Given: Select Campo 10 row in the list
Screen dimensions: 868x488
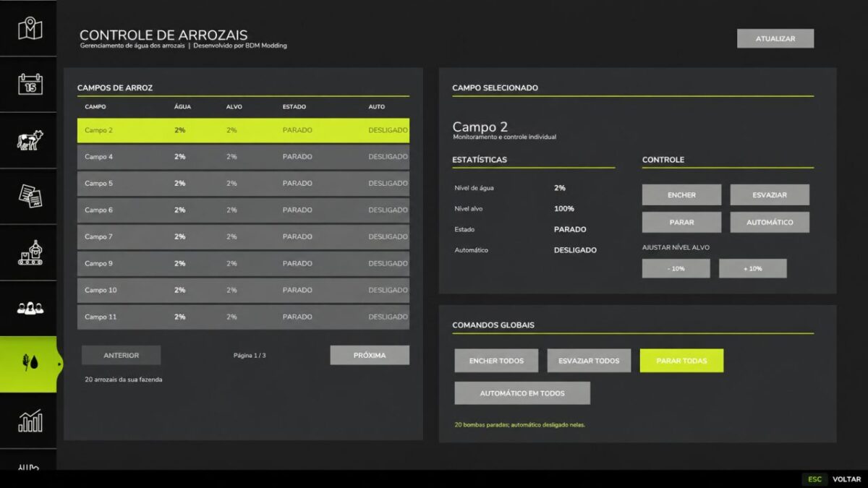Looking at the screenshot, I should coord(243,291).
